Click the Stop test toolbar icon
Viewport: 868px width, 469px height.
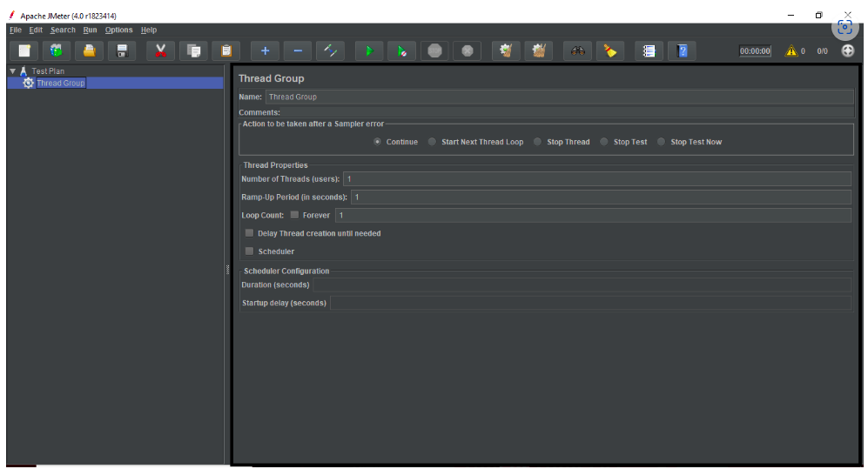434,51
